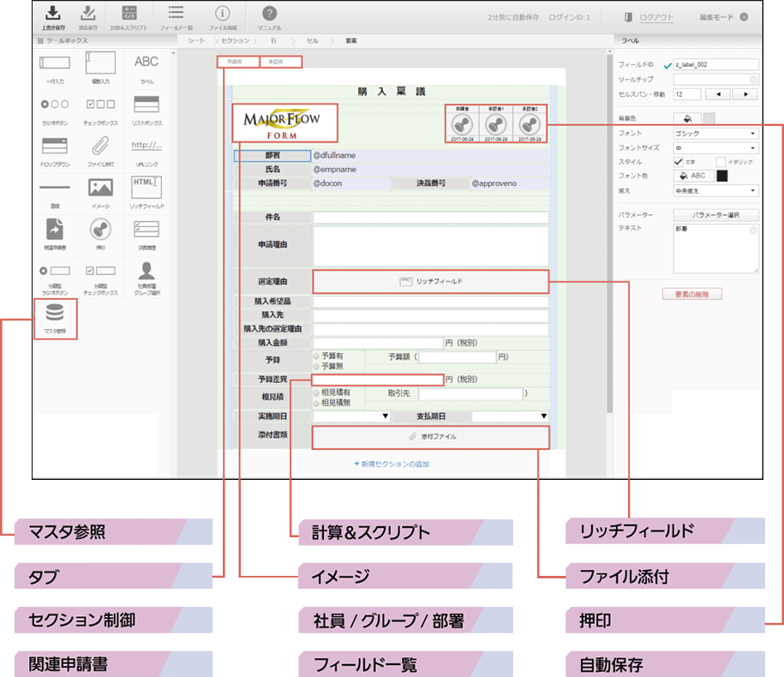The width and height of the screenshot is (784, 677).
Task: Click the 件名 input field
Action: coord(430,218)
